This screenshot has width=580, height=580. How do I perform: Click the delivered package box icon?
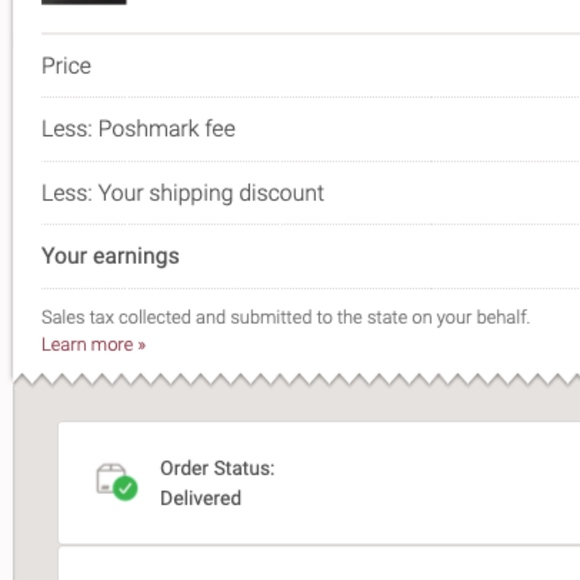pos(111,479)
